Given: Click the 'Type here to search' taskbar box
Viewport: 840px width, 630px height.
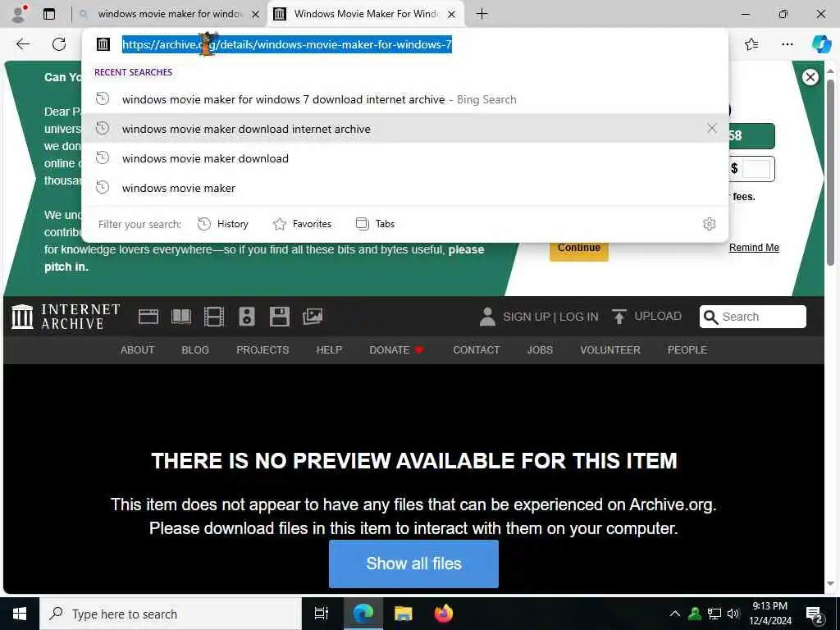Looking at the screenshot, I should pyautogui.click(x=171, y=614).
